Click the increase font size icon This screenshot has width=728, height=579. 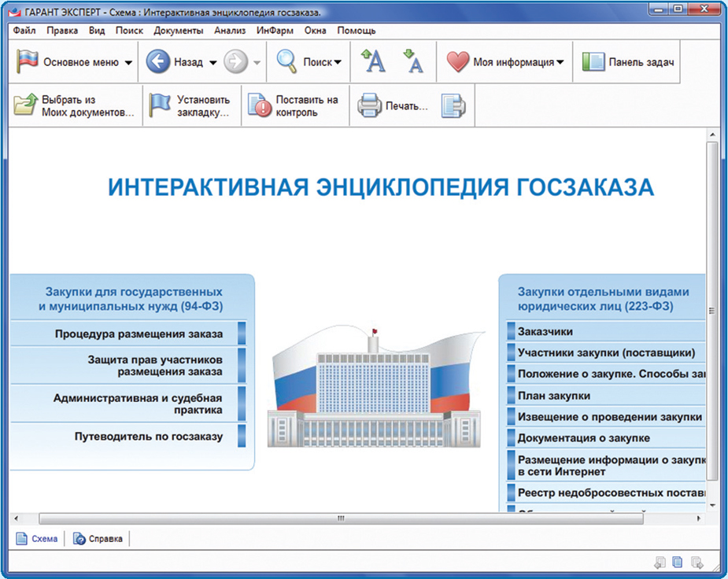tap(373, 61)
